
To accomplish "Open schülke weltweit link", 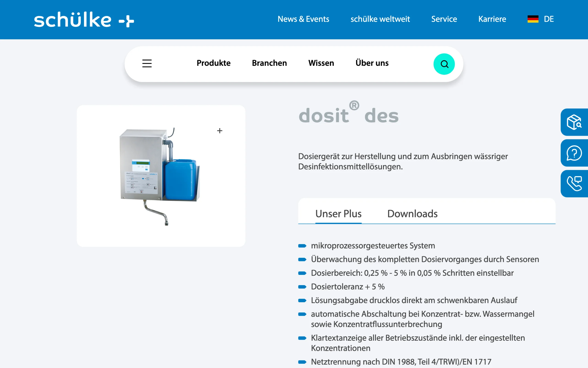I will pyautogui.click(x=380, y=19).
